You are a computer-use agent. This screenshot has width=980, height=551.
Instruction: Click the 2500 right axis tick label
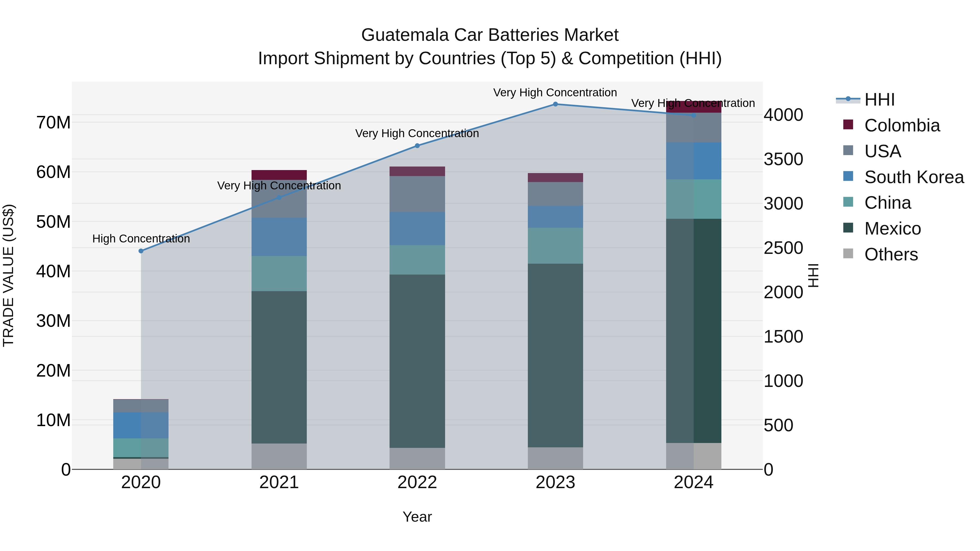(x=783, y=248)
